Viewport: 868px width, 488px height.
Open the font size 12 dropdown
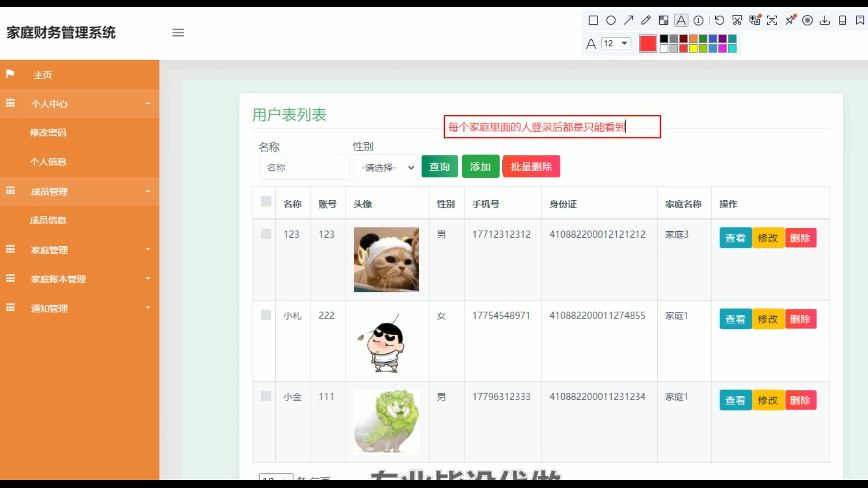[x=616, y=43]
